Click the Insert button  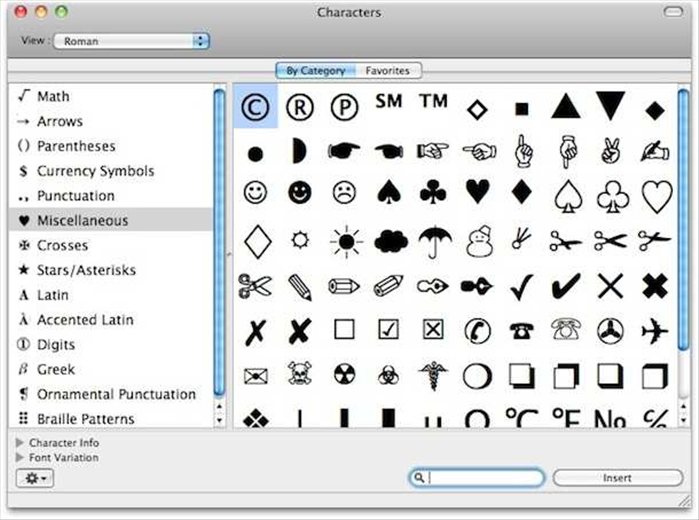tap(617, 478)
